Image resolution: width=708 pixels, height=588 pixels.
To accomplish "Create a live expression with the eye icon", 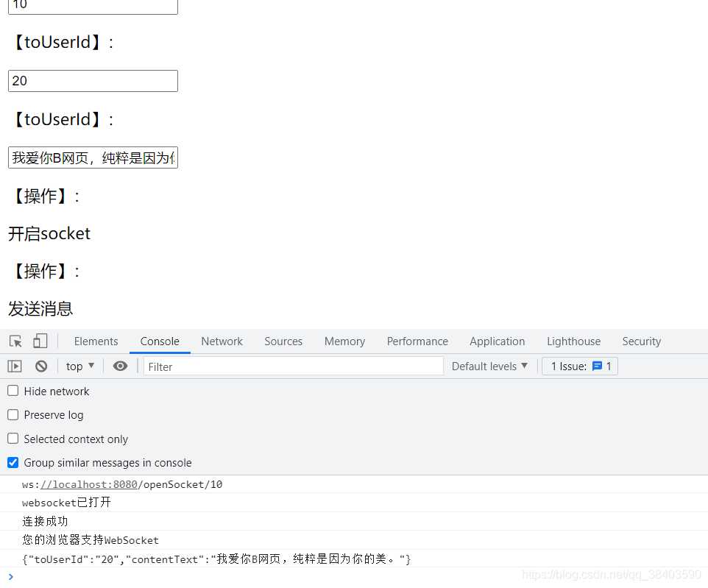I will 120,366.
